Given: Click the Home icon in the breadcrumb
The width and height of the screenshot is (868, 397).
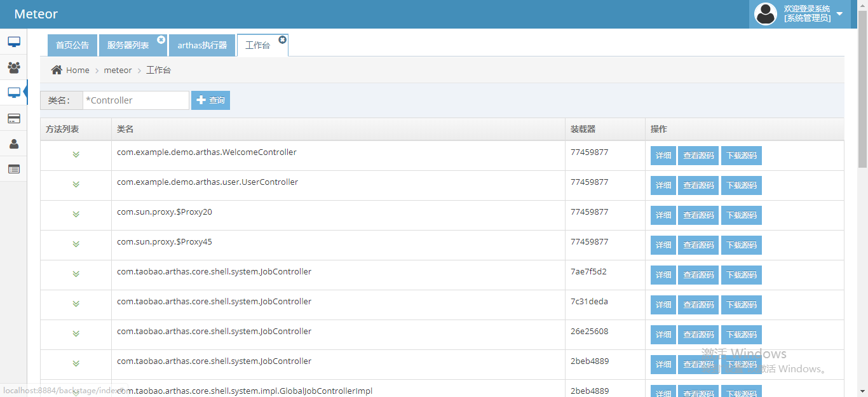Looking at the screenshot, I should point(56,70).
